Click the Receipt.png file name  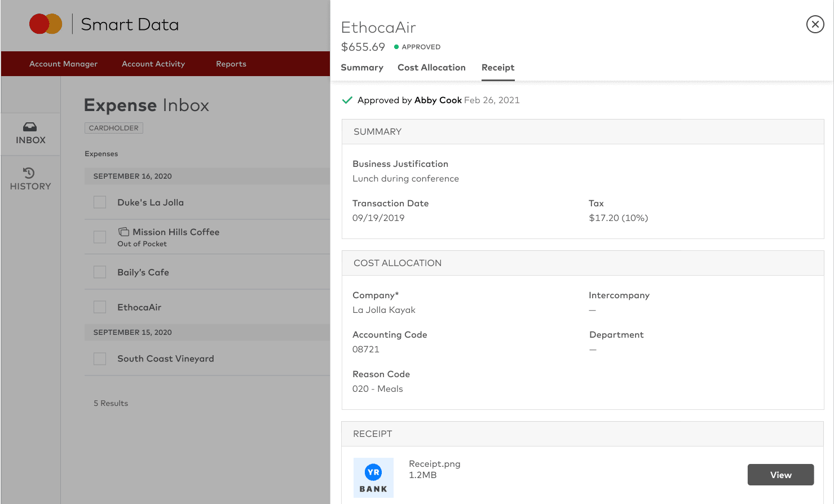(435, 464)
